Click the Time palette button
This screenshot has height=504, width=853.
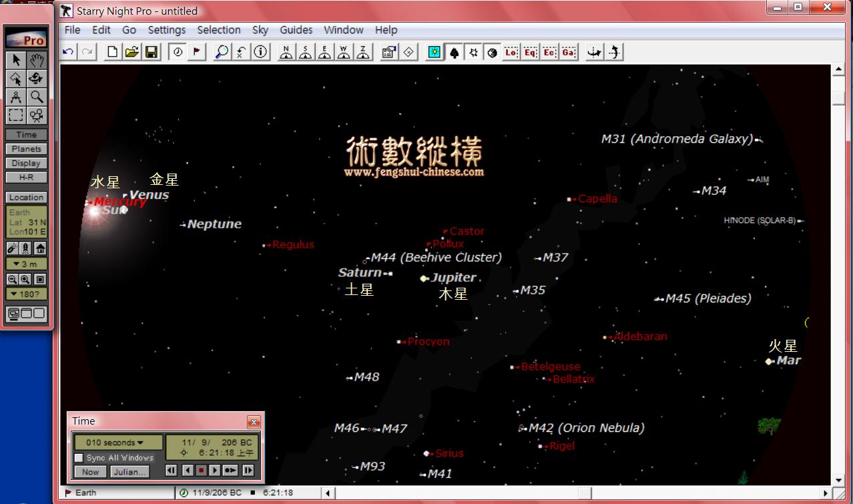[26, 134]
